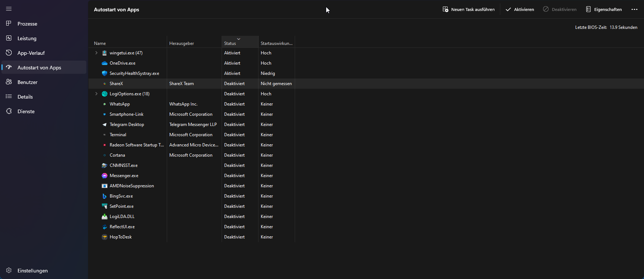Click the Benutzer people icon
This screenshot has height=279, width=644.
click(9, 82)
